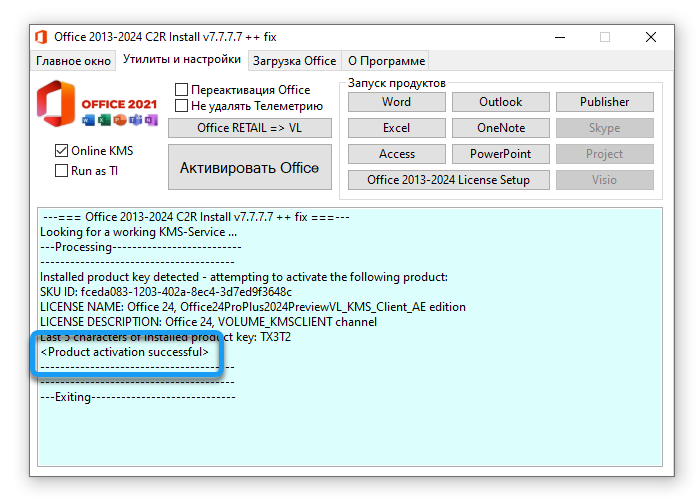Click the Запуск продуктов group label
Viewport: 697px width, 500px height.
[x=397, y=83]
